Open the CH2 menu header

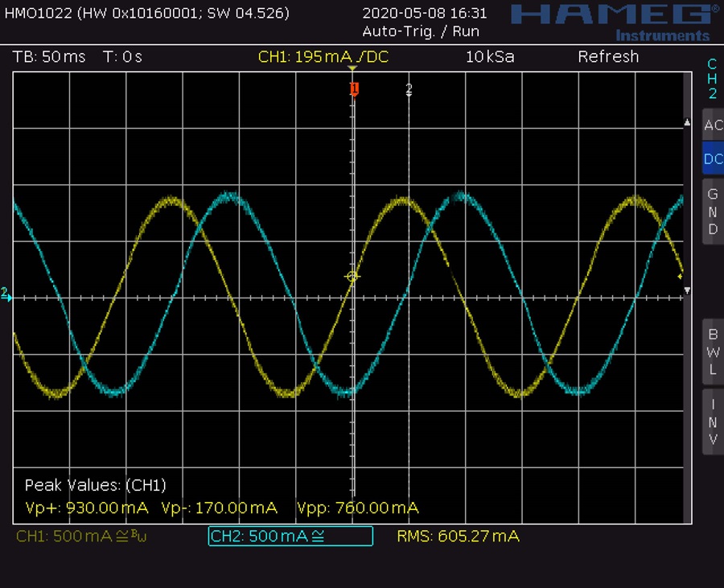pos(712,79)
